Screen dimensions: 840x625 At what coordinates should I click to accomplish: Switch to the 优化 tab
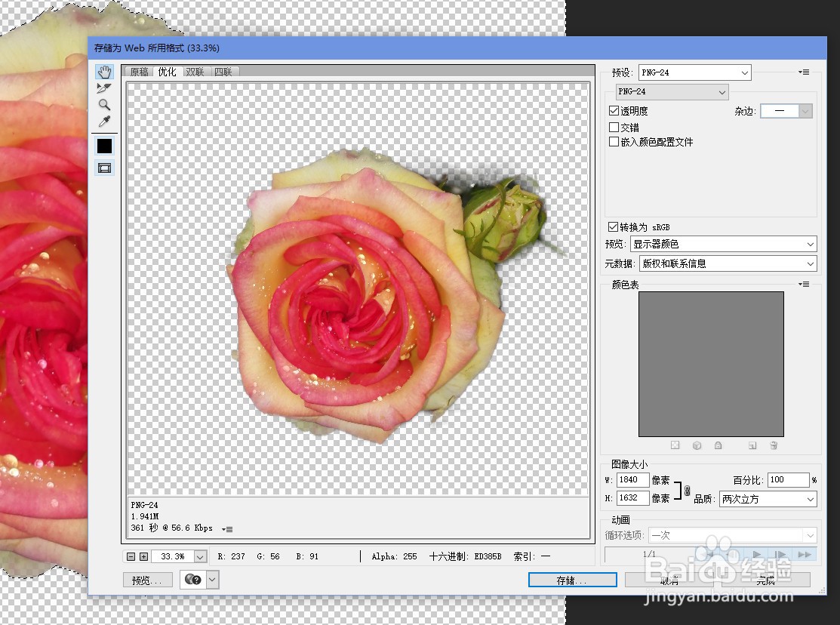[167, 72]
